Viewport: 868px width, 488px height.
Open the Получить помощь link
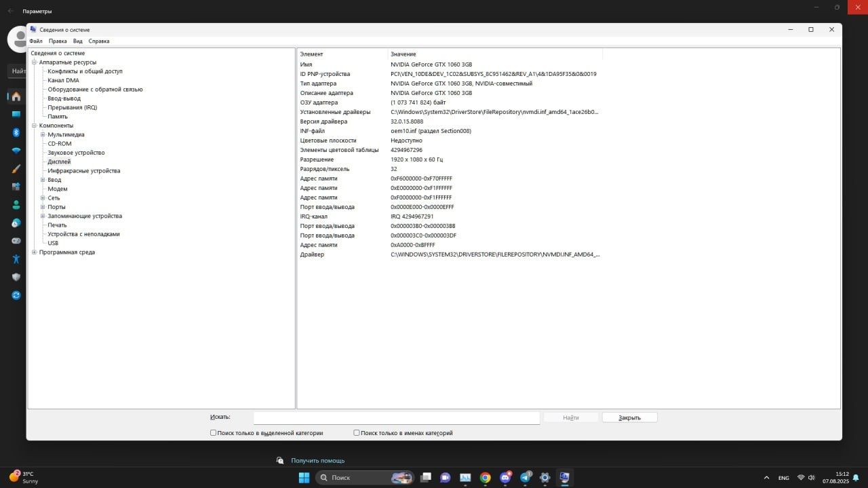click(318, 460)
